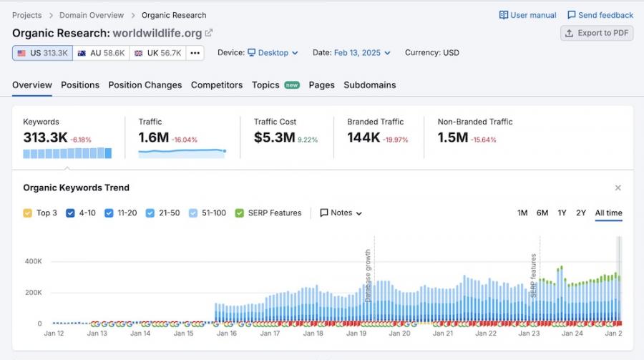Viewport: 644px width, 360px height.
Task: Uncheck the 51-100 positions checkbox
Action: 193,213
